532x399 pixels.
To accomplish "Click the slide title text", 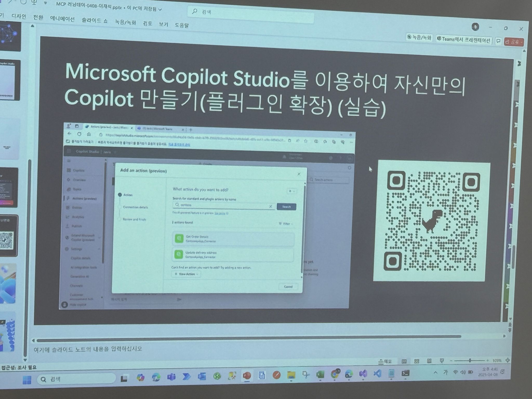I will pos(265,90).
